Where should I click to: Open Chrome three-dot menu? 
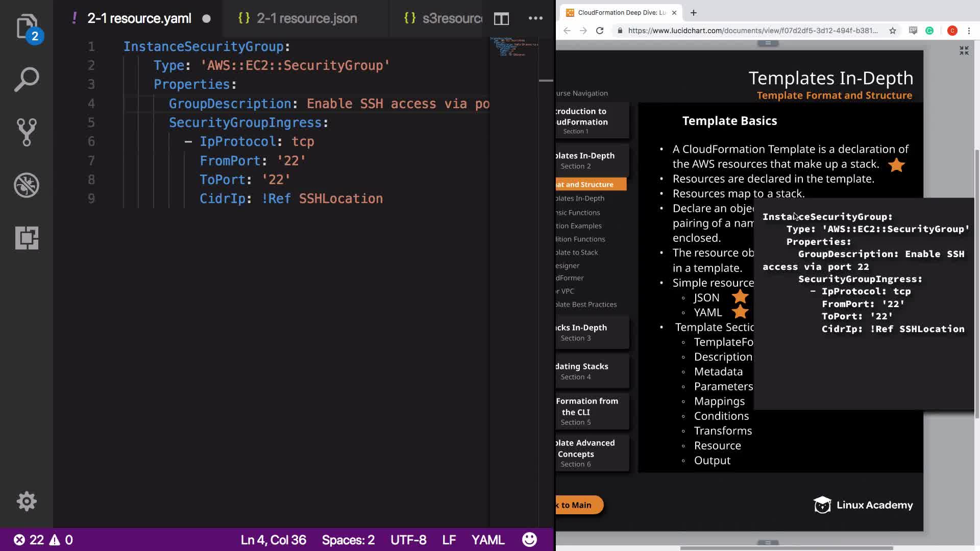969,31
